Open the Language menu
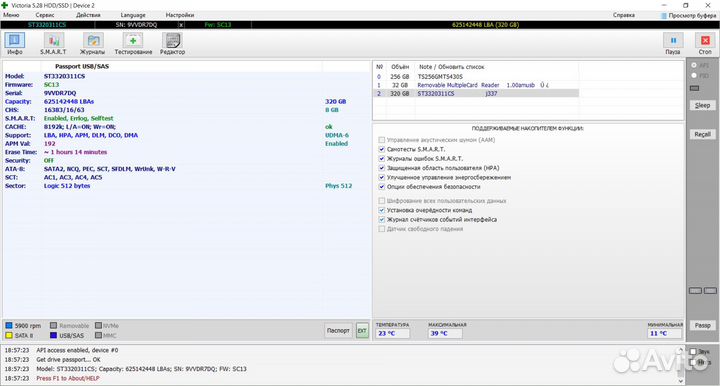The image size is (720, 386). [133, 15]
